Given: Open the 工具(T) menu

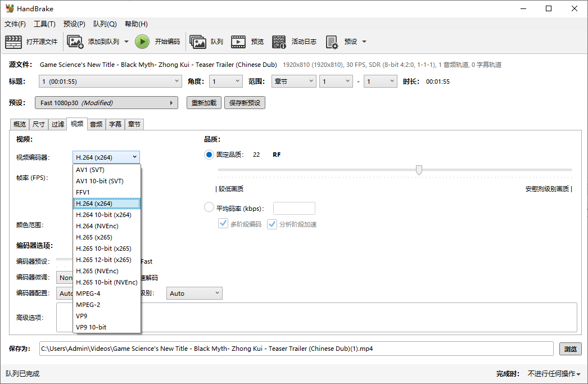Looking at the screenshot, I should 44,24.
